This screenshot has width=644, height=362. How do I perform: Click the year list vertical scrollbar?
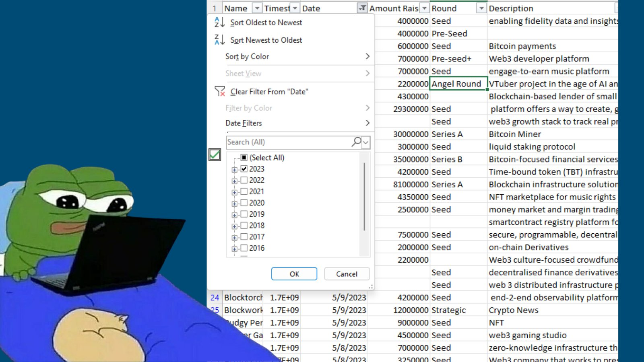pyautogui.click(x=364, y=197)
